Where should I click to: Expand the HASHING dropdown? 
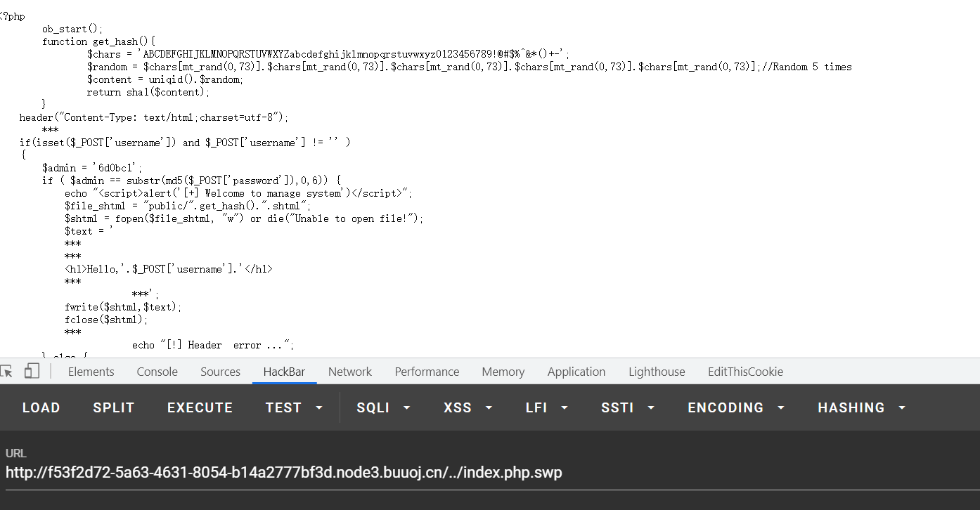pos(861,407)
